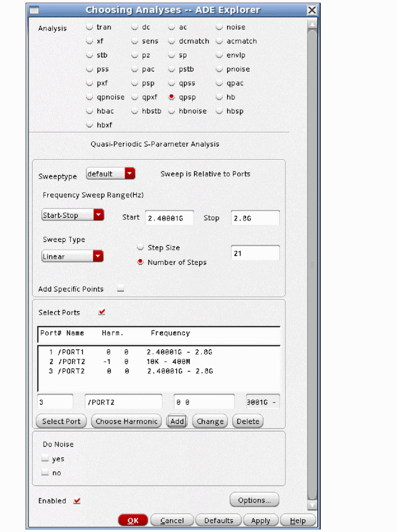The width and height of the screenshot is (397, 532).
Task: Toggle the Enabled checkbox
Action: (77, 501)
